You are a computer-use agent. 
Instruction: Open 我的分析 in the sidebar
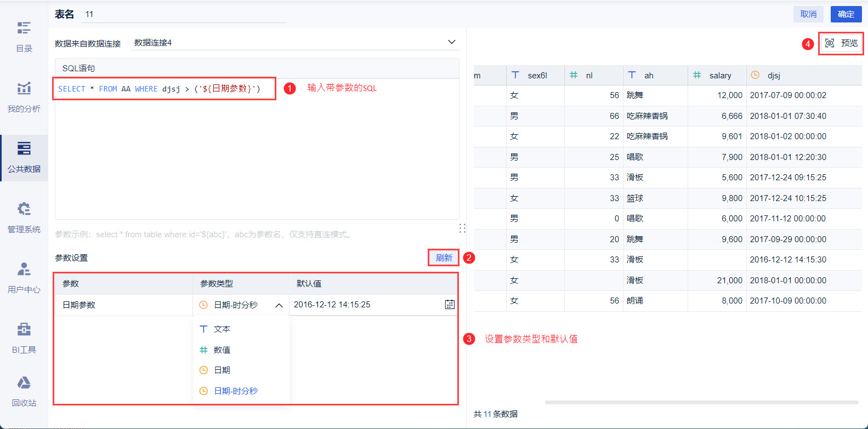point(24,97)
